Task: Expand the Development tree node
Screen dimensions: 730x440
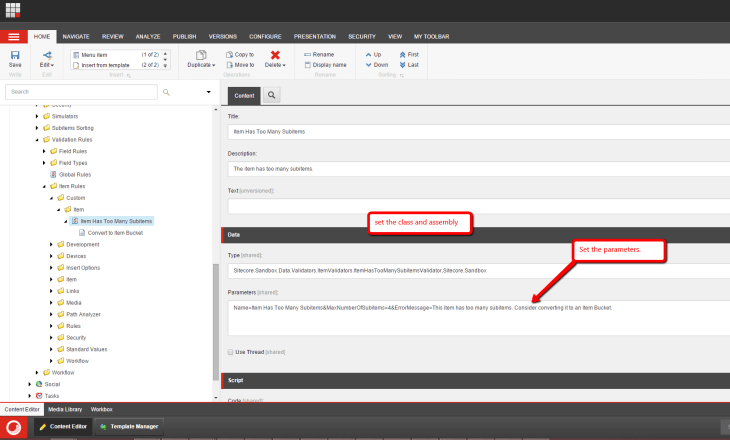Action: [x=52, y=244]
